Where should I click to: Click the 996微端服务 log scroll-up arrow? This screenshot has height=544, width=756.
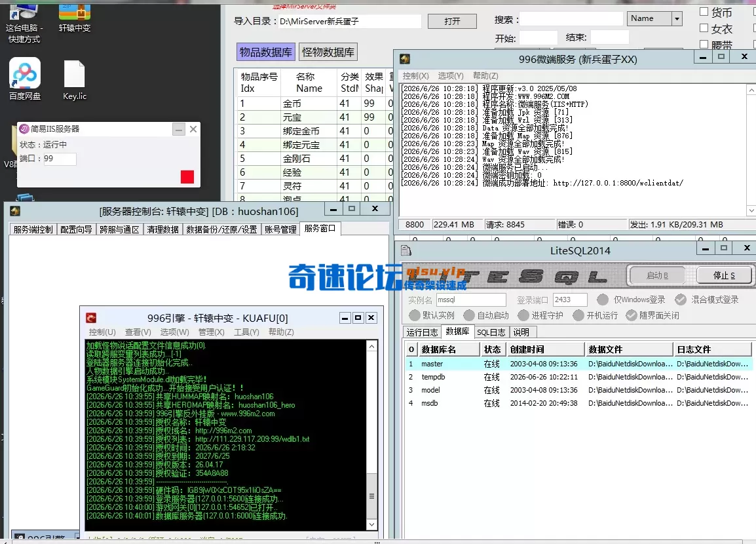[751, 90]
